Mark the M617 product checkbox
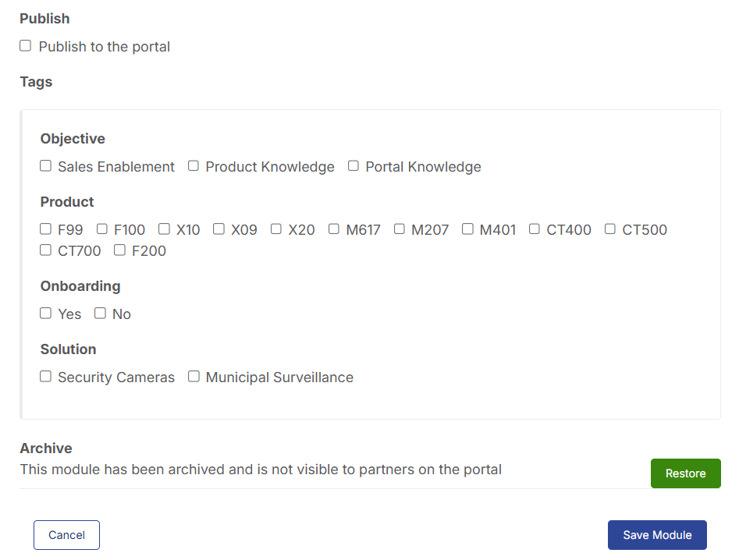 (x=334, y=229)
